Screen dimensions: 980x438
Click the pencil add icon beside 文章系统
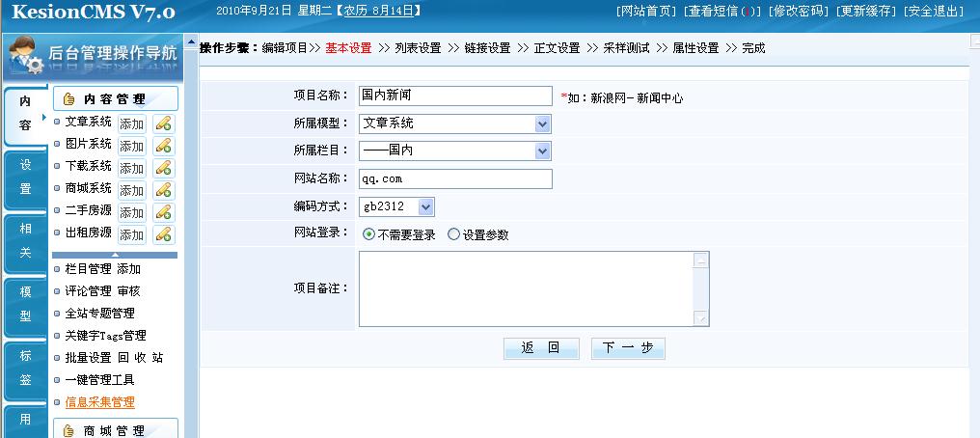164,123
